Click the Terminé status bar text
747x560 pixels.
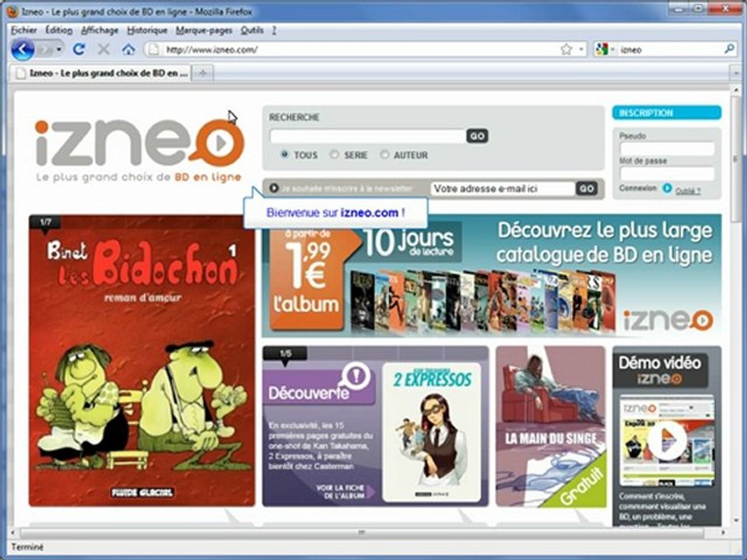pyautogui.click(x=27, y=547)
